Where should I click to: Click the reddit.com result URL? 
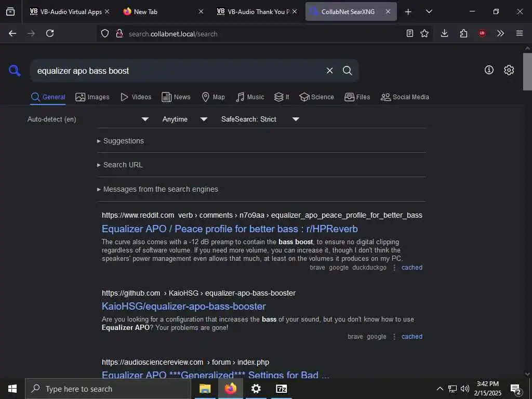click(262, 216)
